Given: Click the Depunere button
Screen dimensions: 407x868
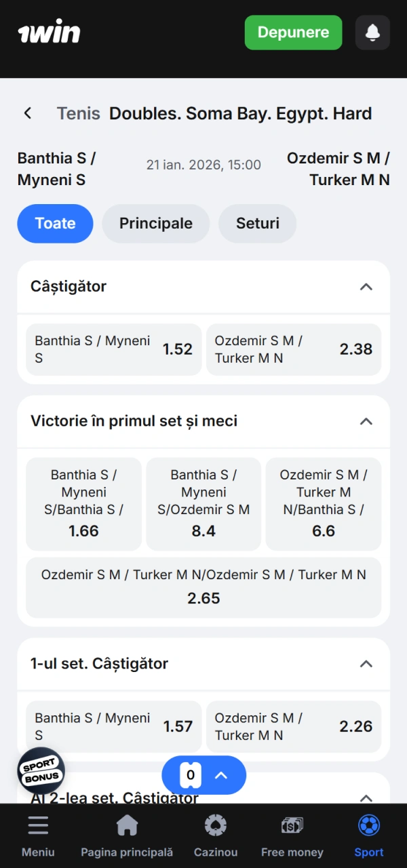Looking at the screenshot, I should click(293, 33).
